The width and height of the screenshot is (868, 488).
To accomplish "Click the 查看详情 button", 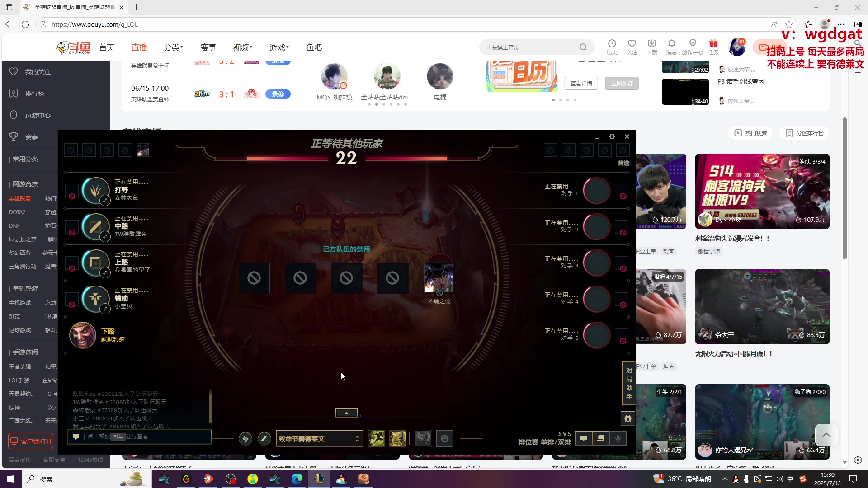I will (581, 84).
